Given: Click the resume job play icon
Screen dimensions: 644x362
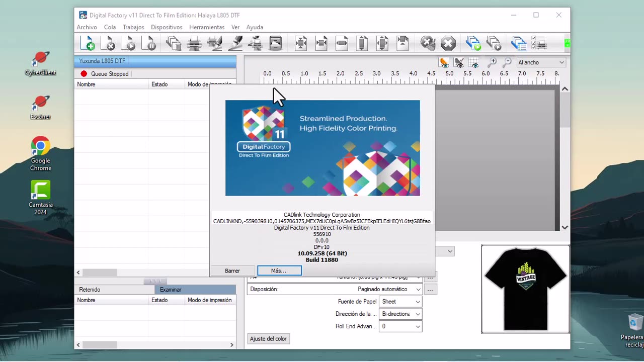Looking at the screenshot, I should pos(129,43).
